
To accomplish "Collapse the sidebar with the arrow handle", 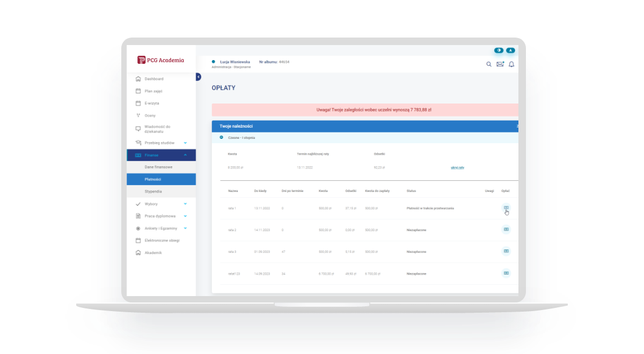I will pos(198,77).
